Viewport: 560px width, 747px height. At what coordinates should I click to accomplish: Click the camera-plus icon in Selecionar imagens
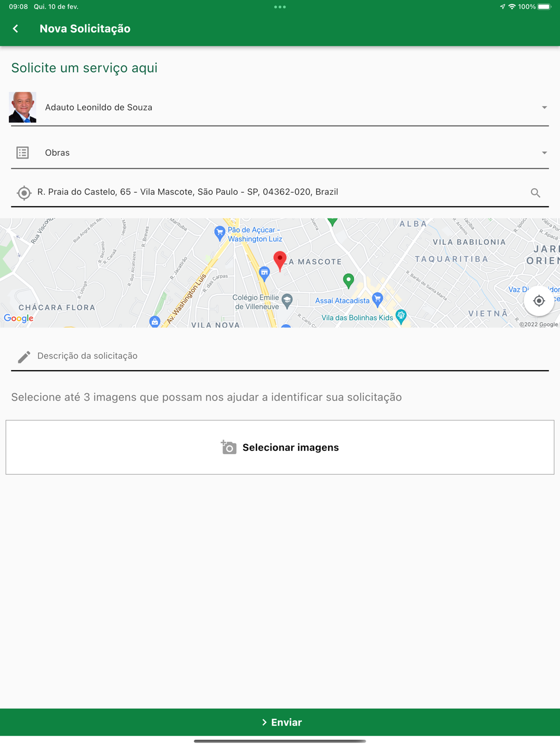coord(228,447)
